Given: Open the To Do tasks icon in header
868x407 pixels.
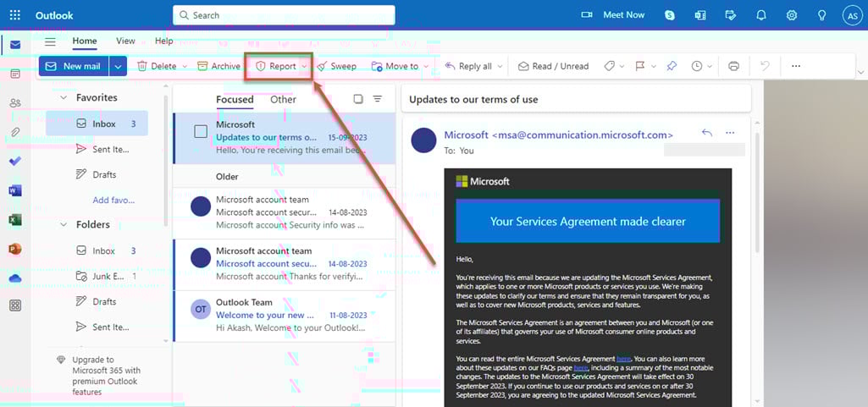Looking at the screenshot, I should tap(731, 15).
